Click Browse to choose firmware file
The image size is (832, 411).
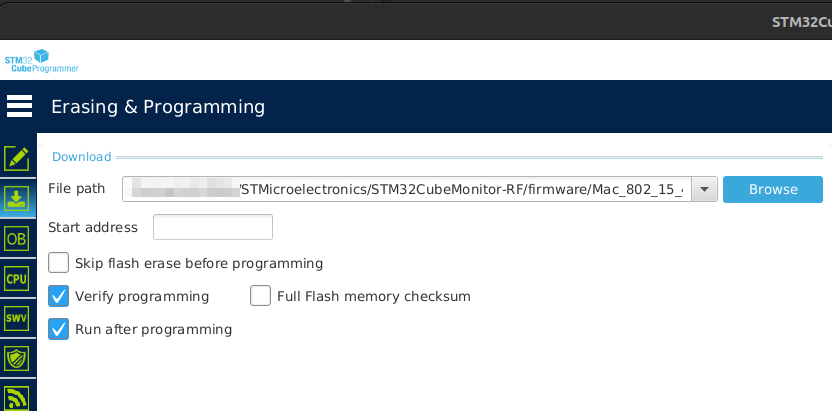[x=773, y=189]
